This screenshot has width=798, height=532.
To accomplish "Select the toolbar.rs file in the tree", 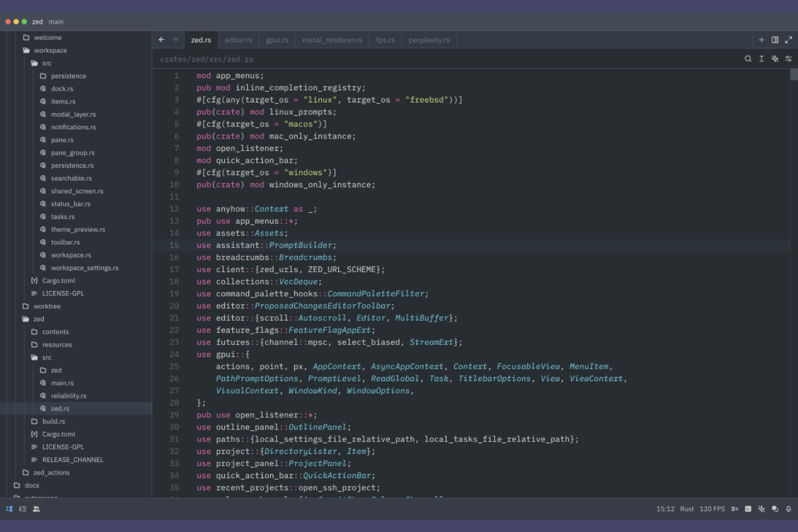I will [65, 242].
